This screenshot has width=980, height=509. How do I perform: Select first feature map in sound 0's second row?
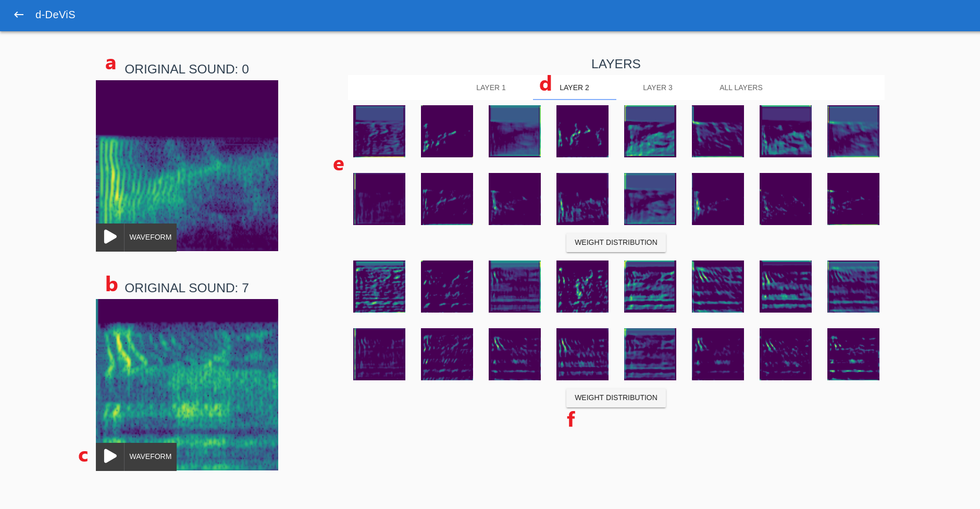pos(379,199)
